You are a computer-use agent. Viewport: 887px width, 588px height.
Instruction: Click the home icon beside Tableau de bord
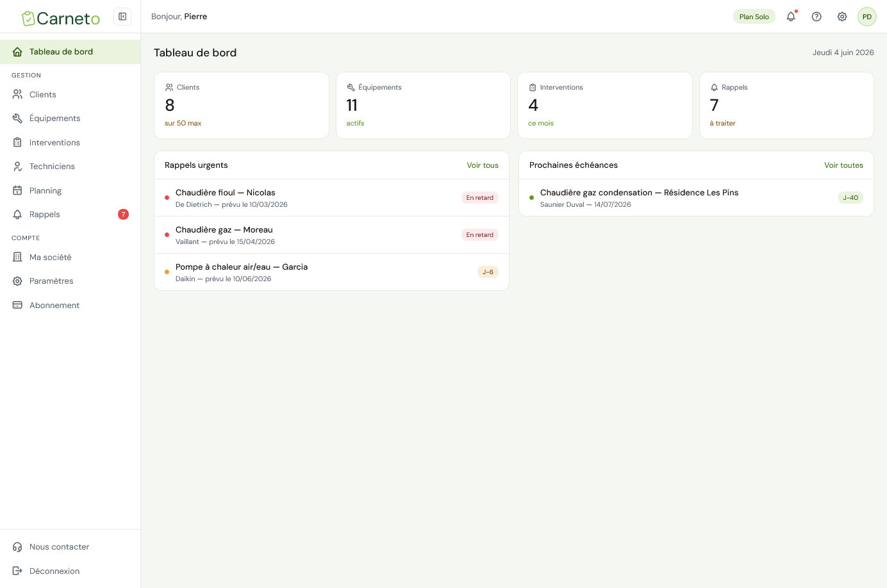pos(17,52)
